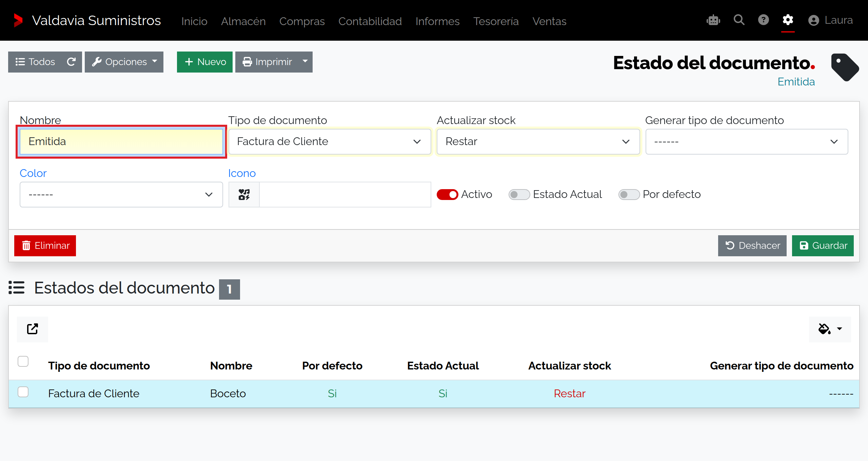Open the Ventas menu

point(549,21)
